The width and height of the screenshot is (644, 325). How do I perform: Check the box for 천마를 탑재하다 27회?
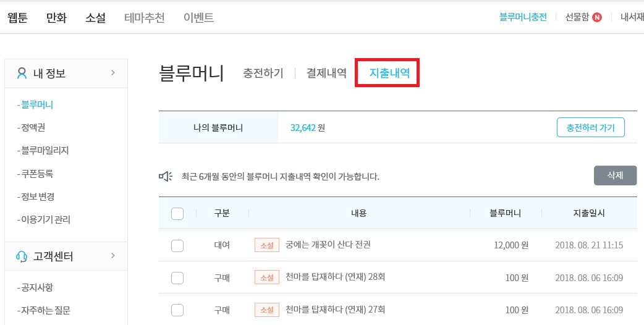click(177, 310)
